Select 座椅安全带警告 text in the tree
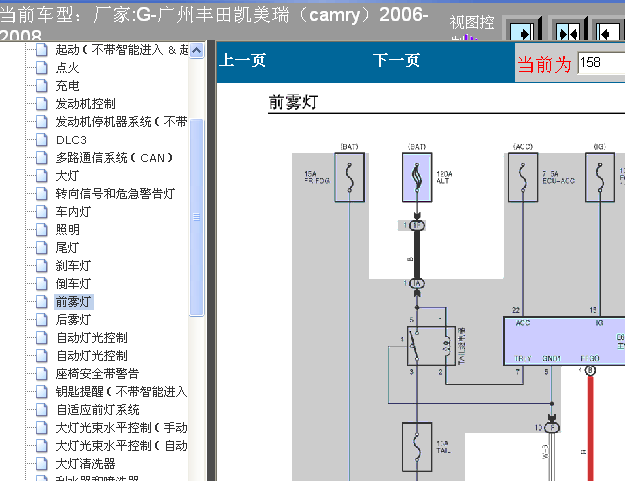Screen dimensions: 625x481 click(x=97, y=374)
